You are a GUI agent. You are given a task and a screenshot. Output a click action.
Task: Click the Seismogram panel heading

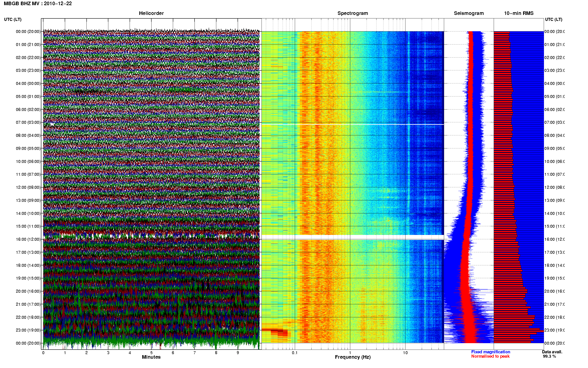click(469, 13)
